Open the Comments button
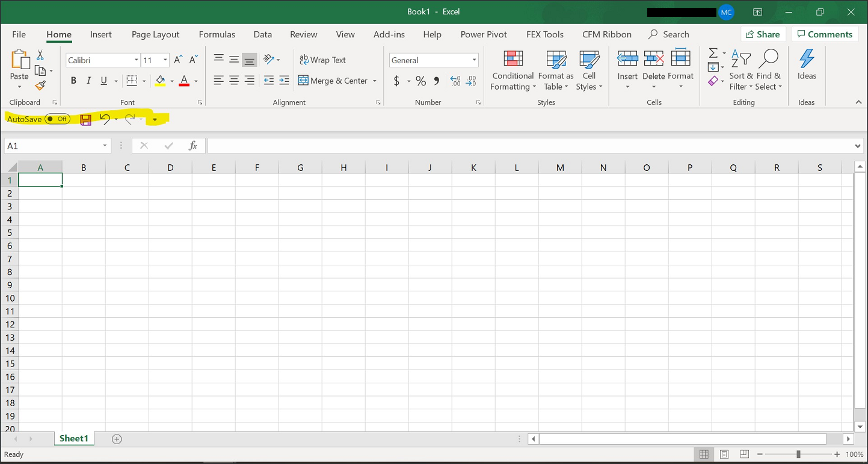Screen dimensions: 868x464 click(825, 34)
